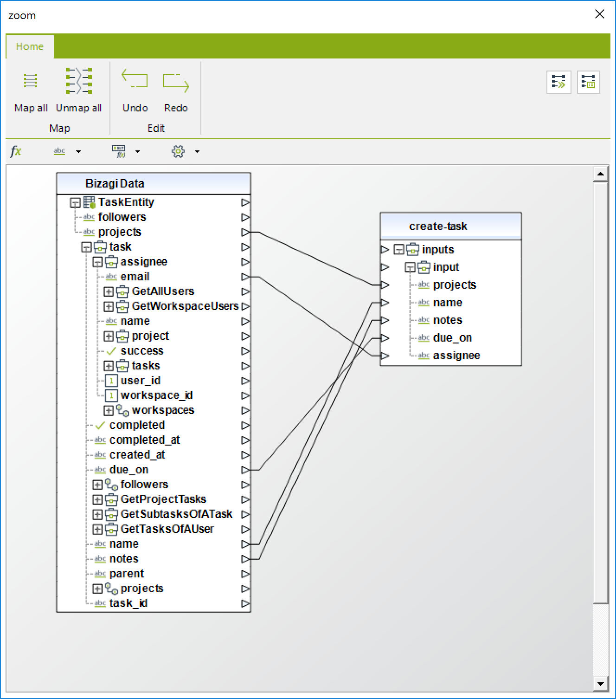The height and width of the screenshot is (699, 616).
Task: Click the Bizagi Data panel header
Action: [x=154, y=184]
